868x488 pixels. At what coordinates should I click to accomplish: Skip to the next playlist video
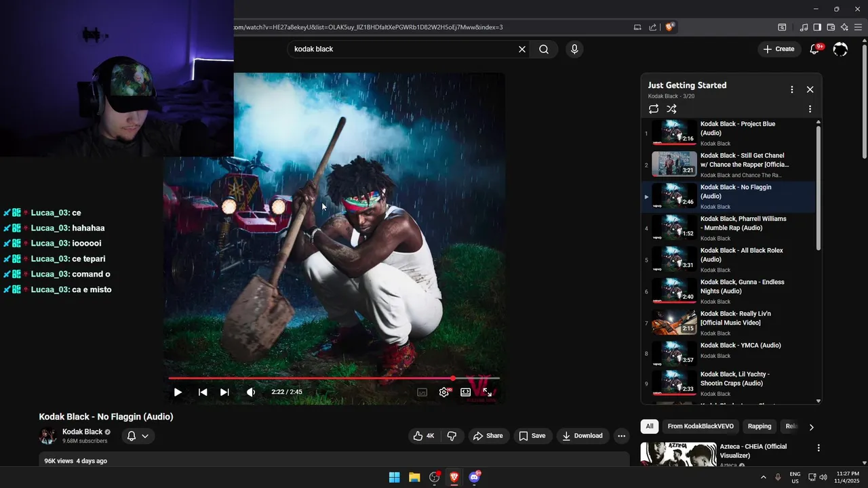coord(224,392)
